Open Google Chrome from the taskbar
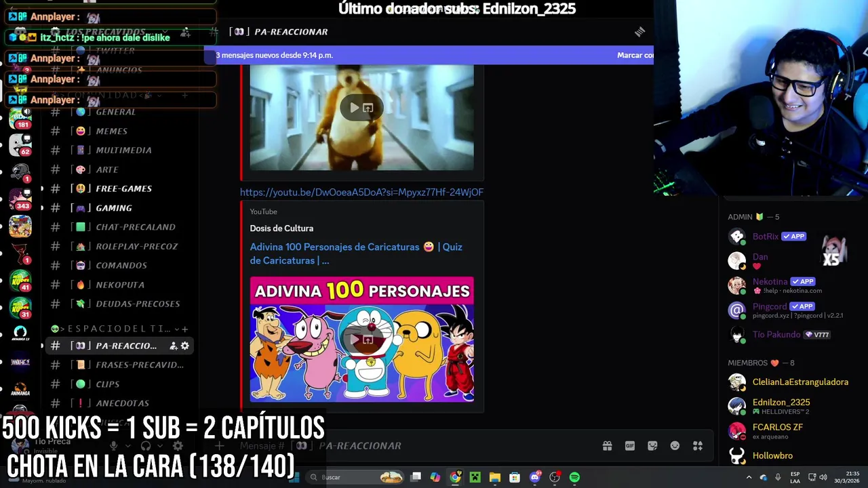The width and height of the screenshot is (868, 488). (x=455, y=477)
